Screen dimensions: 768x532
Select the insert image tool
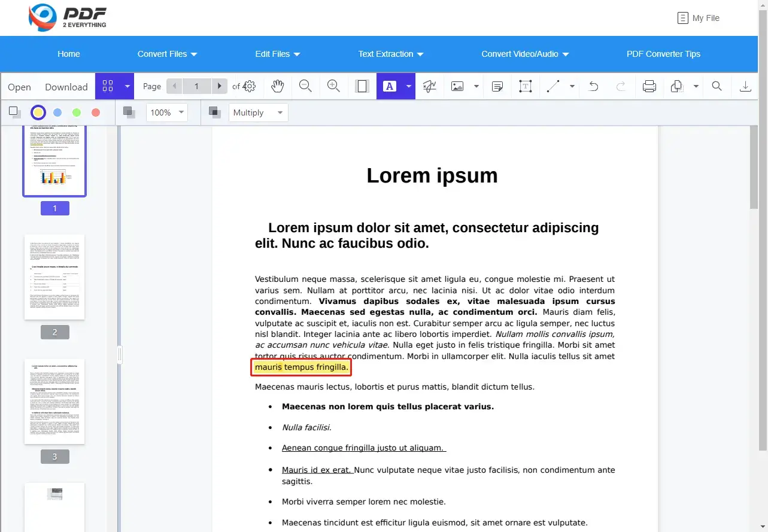click(457, 86)
